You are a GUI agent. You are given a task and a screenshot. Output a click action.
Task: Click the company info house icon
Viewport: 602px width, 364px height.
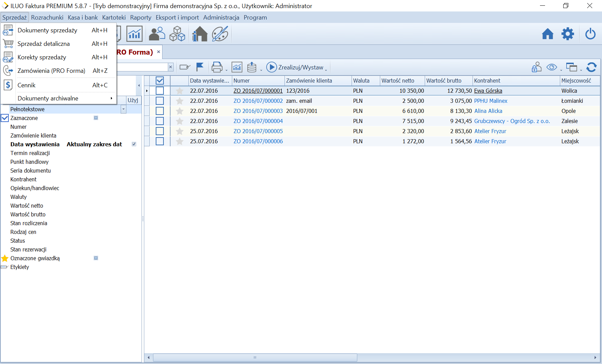[200, 34]
